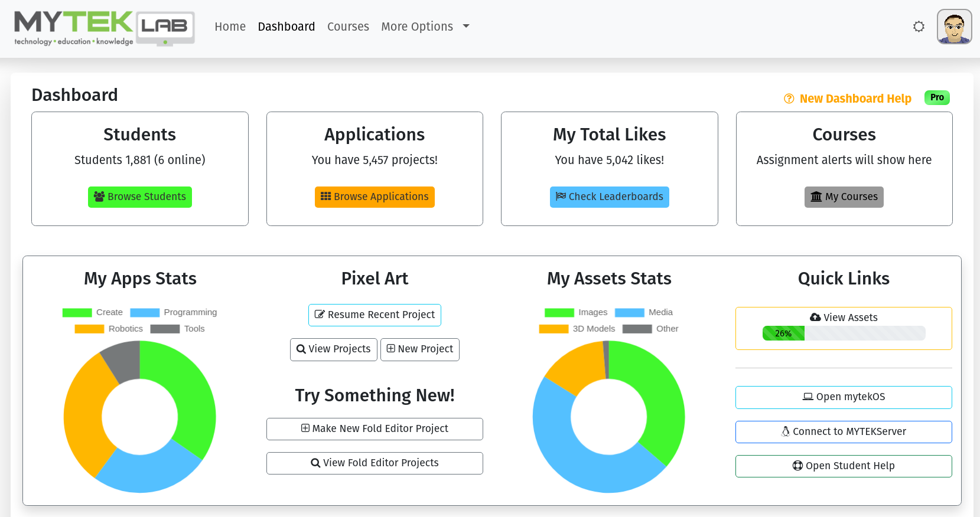This screenshot has height=517, width=980.
Task: Click the green Pro badge
Action: pyautogui.click(x=937, y=97)
